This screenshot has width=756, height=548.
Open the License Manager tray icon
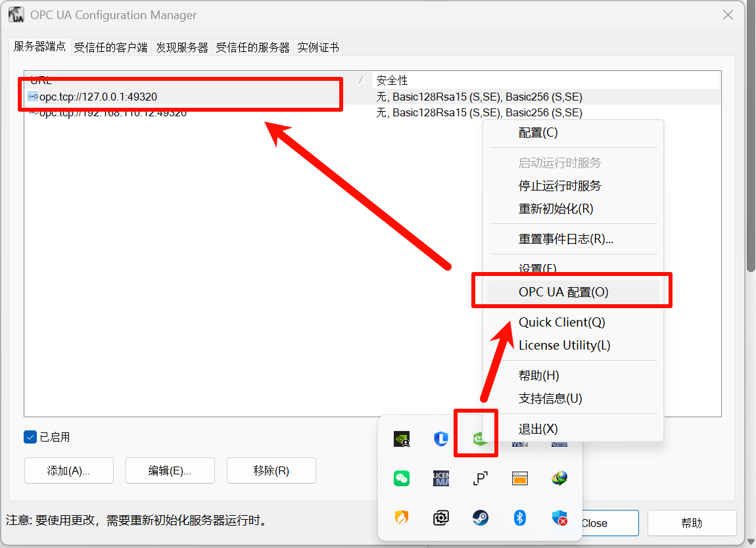(x=441, y=478)
